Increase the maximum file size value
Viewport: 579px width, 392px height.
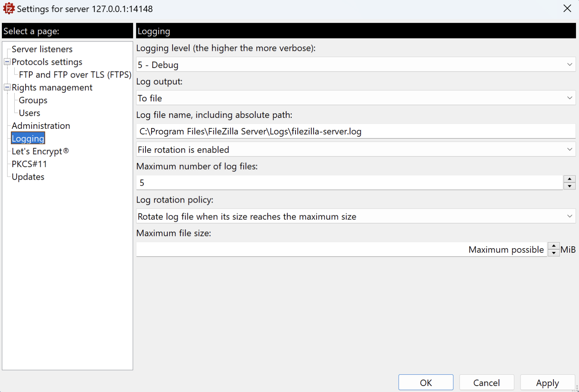pyautogui.click(x=553, y=246)
